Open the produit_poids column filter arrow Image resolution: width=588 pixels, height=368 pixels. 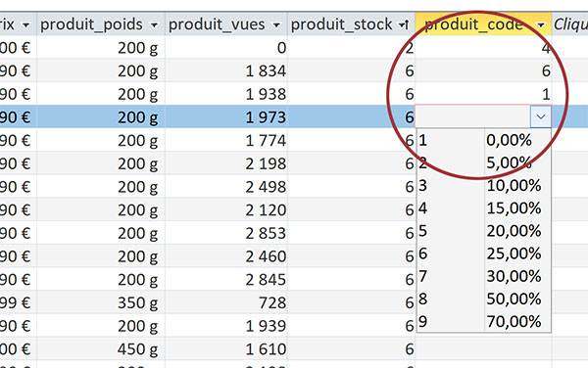point(154,25)
